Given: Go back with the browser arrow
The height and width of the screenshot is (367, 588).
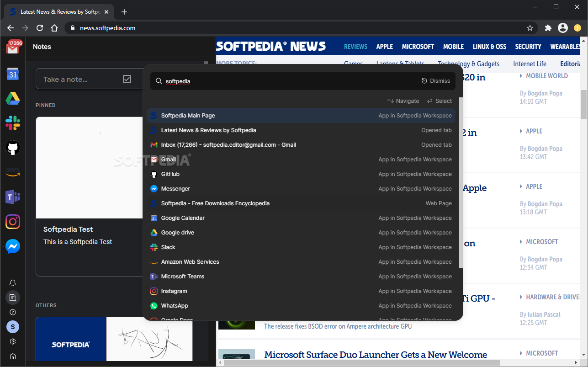Looking at the screenshot, I should point(11,28).
